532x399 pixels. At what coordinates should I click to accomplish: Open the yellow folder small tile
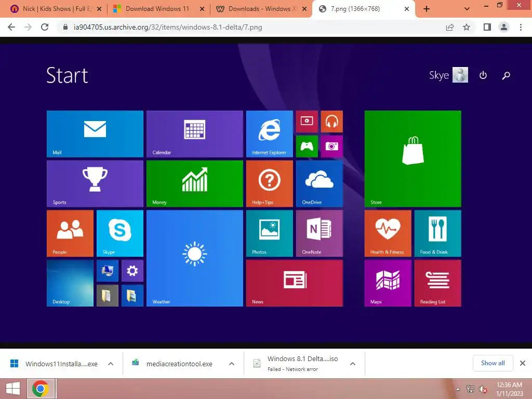(108, 296)
